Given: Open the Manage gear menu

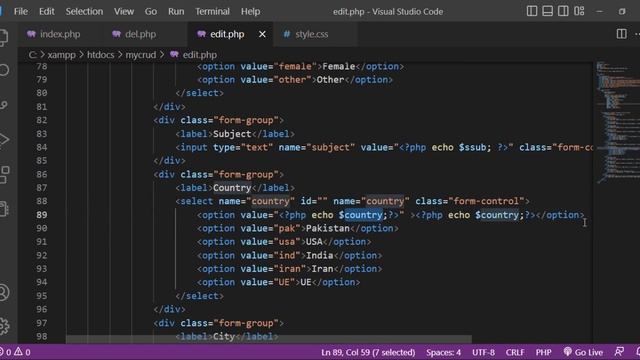Looking at the screenshot, I should pyautogui.click(x=4, y=326).
